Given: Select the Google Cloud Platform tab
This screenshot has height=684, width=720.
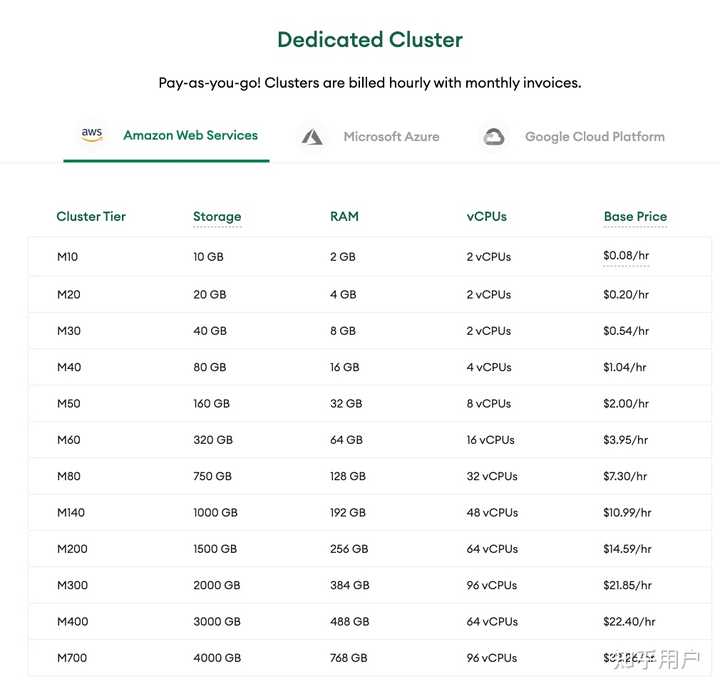Looking at the screenshot, I should point(594,137).
